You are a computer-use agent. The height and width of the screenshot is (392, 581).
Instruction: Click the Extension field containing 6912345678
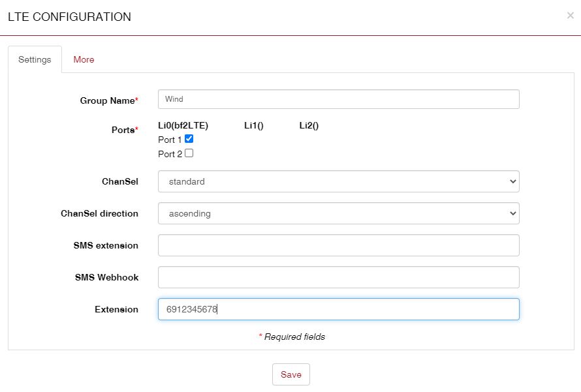[x=338, y=309]
